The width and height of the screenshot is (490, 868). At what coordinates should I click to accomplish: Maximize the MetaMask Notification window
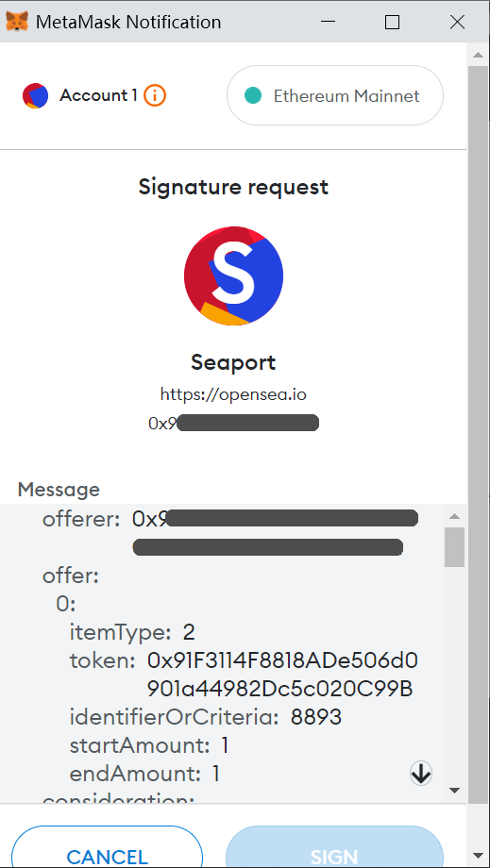coord(392,22)
